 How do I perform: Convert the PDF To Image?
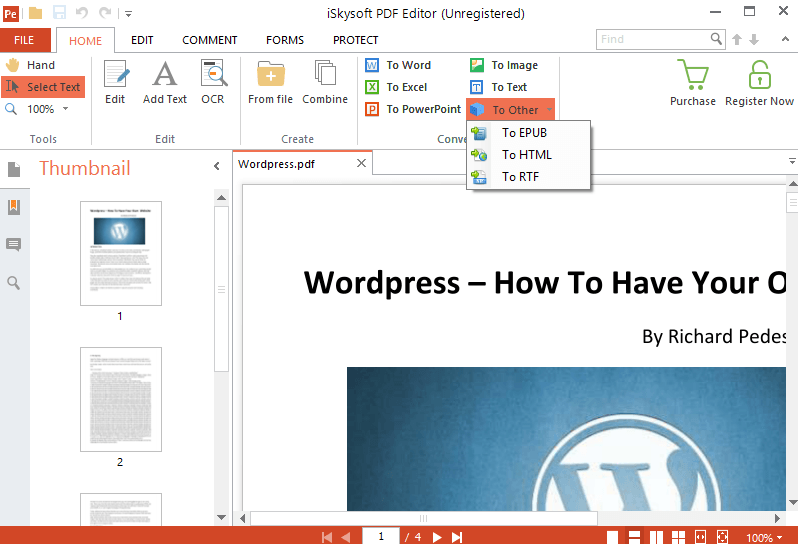(x=504, y=65)
